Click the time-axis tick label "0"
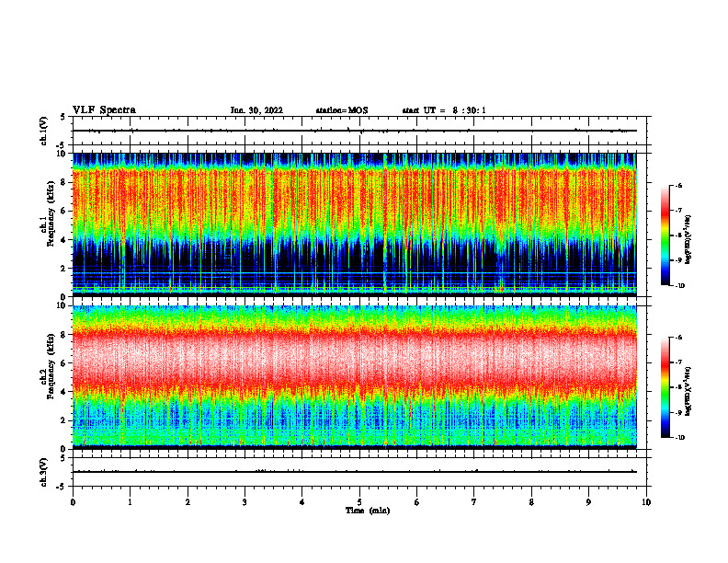 pos(73,502)
